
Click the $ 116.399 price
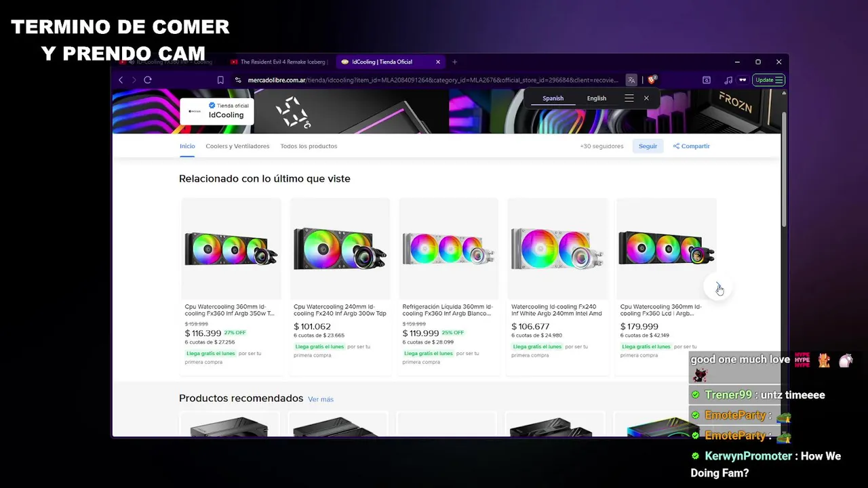[x=203, y=333]
